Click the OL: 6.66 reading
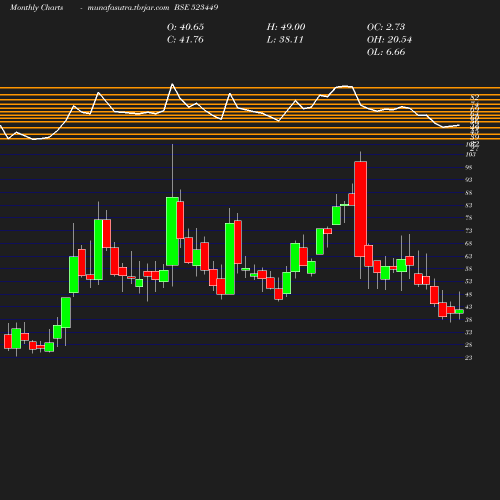The image size is (500, 500). click(x=386, y=52)
